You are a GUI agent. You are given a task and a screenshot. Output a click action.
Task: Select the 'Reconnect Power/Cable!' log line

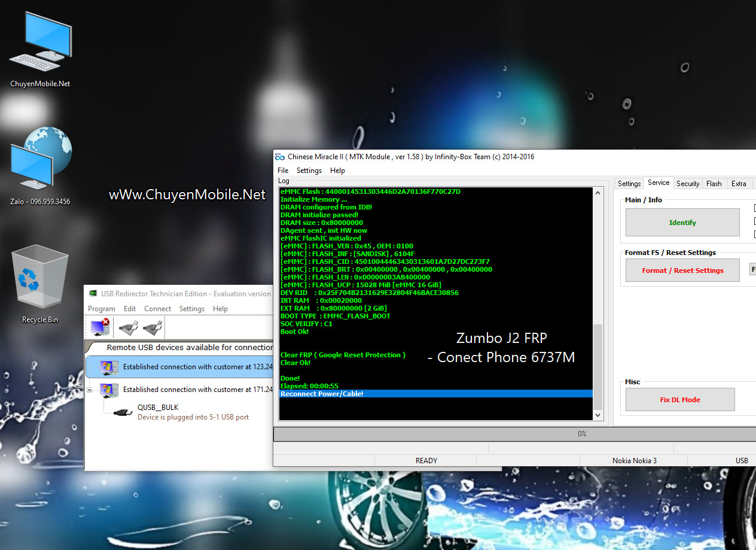tap(436, 394)
